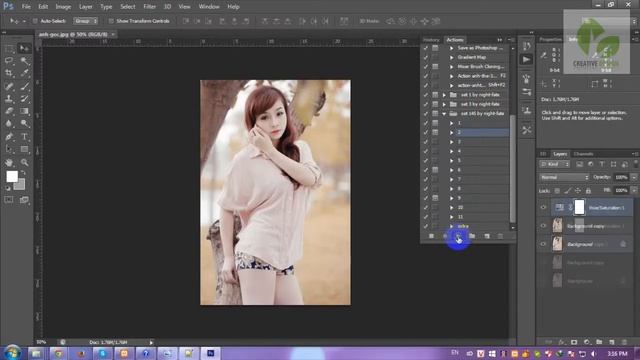
Task: Open Fill slider dropdown arrow
Action: 634,191
